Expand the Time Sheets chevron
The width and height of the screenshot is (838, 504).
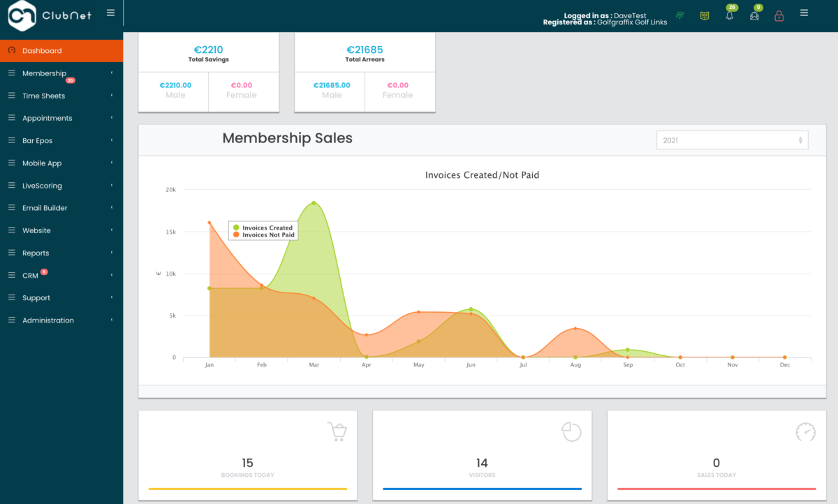click(x=112, y=96)
